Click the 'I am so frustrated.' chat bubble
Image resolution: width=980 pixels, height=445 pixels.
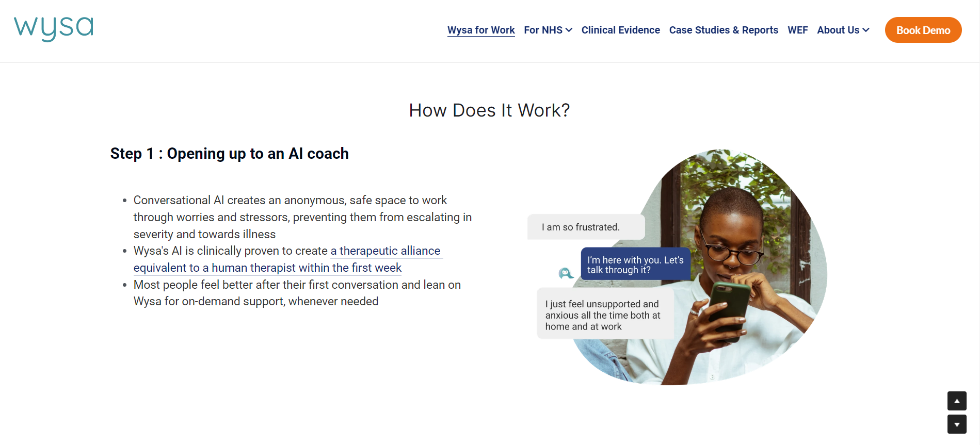[586, 227]
